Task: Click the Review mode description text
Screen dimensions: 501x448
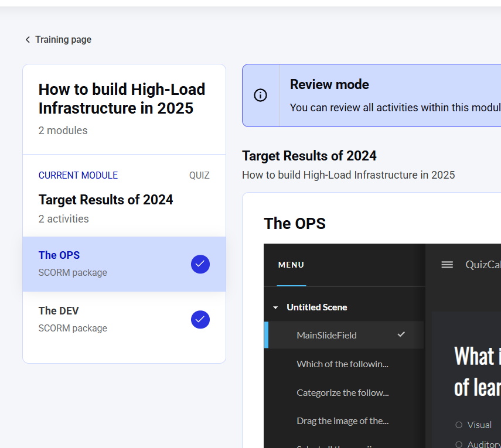Action: pyautogui.click(x=396, y=108)
